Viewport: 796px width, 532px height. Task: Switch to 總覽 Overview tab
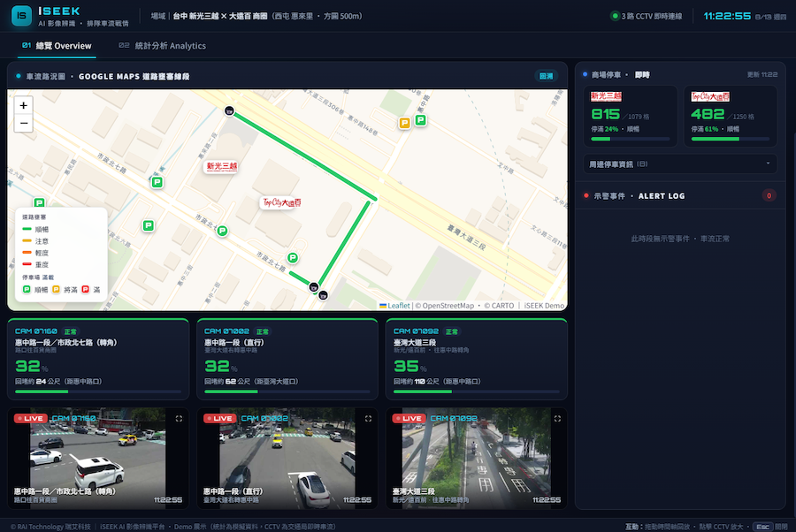click(57, 46)
